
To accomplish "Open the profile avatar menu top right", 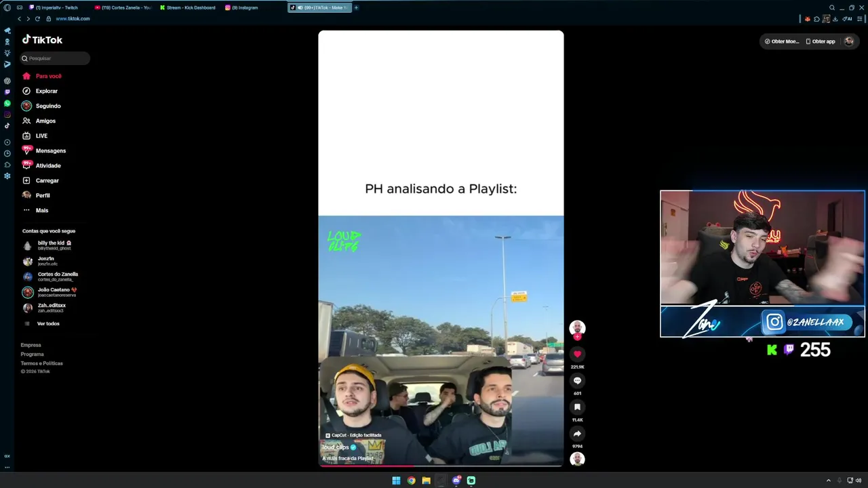I will 848,41.
